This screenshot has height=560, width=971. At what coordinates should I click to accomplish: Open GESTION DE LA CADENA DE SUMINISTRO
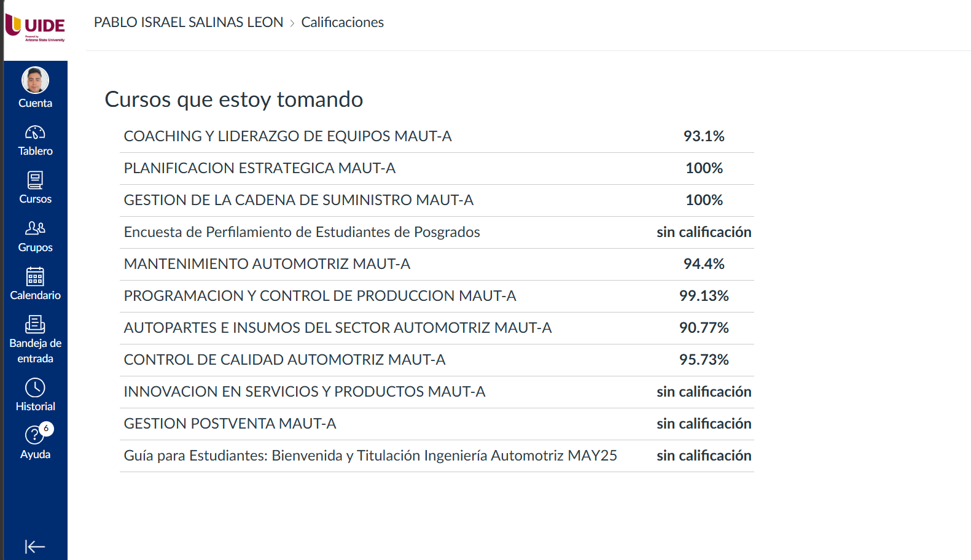(x=298, y=200)
